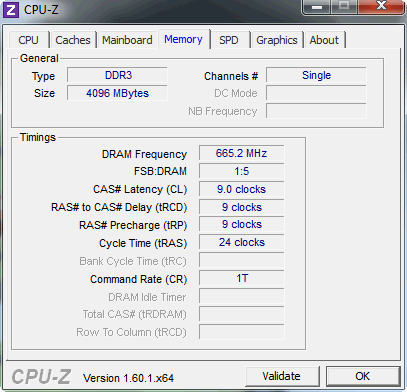
Task: Click the 665.2 MHz DRAM Frequency field
Action: pos(242,153)
